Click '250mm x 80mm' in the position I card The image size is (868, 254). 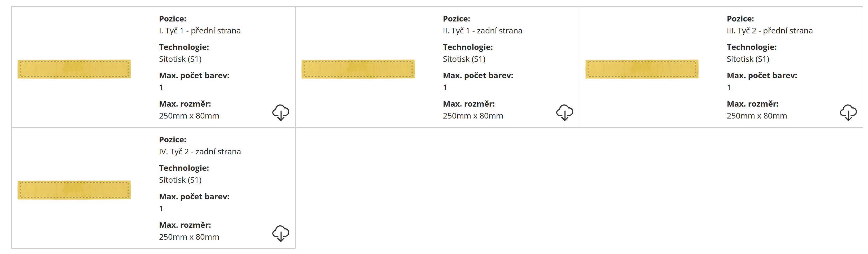189,116
